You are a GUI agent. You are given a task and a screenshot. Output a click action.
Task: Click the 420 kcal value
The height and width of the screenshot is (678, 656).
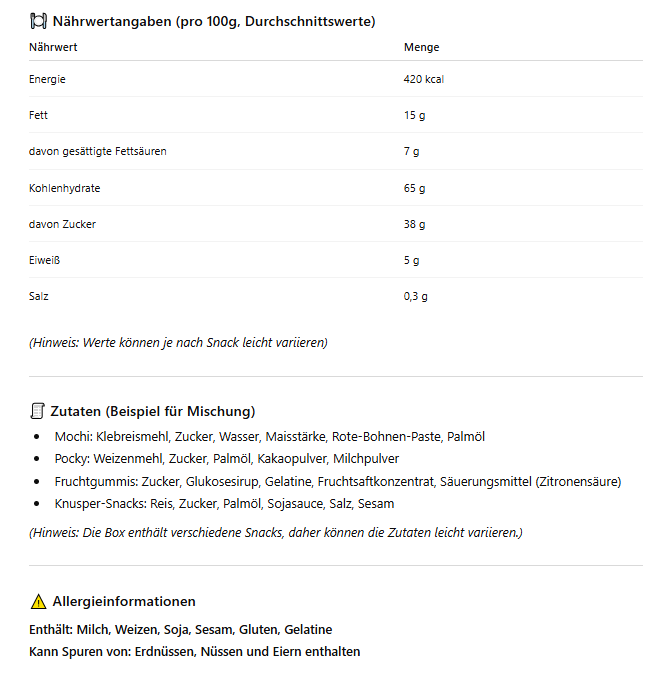click(423, 79)
